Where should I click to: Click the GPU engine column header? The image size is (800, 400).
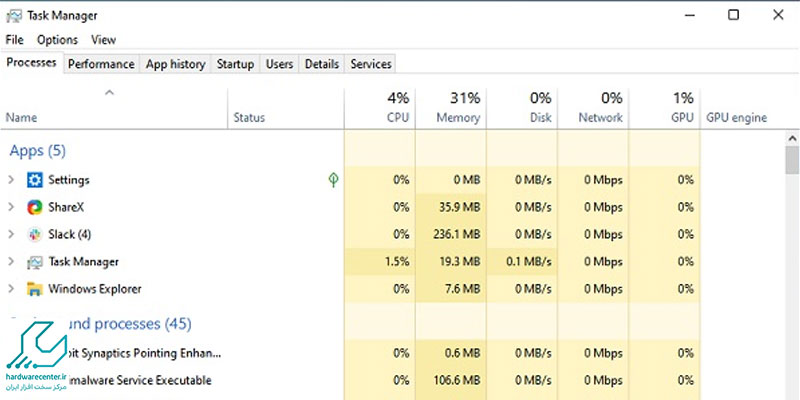click(736, 118)
